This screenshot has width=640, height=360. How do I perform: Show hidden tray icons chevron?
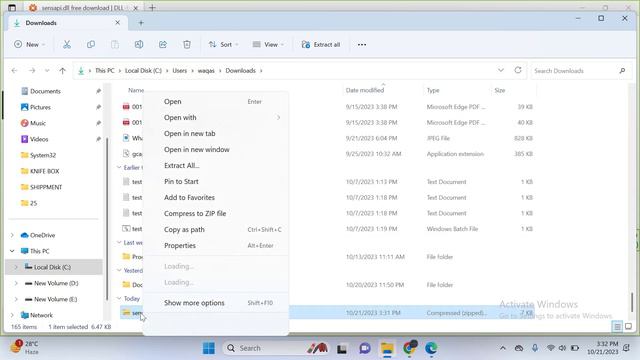point(503,348)
